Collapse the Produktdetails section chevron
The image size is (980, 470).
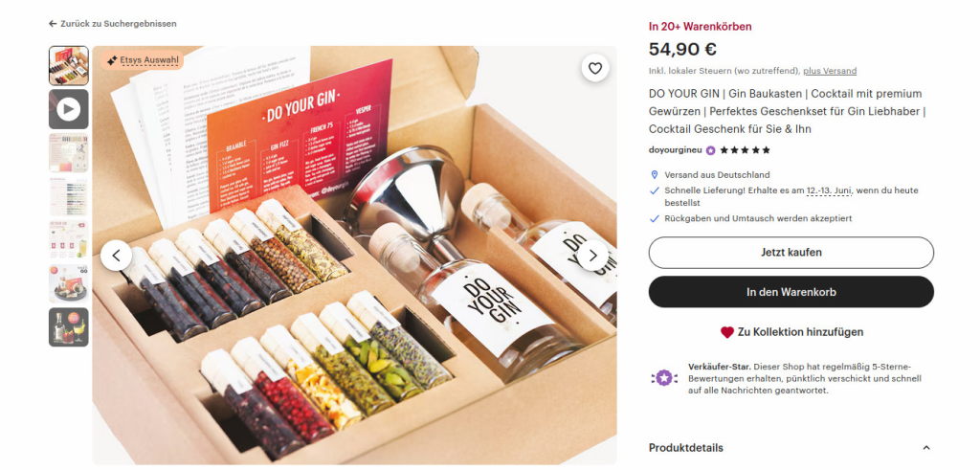[x=926, y=448]
